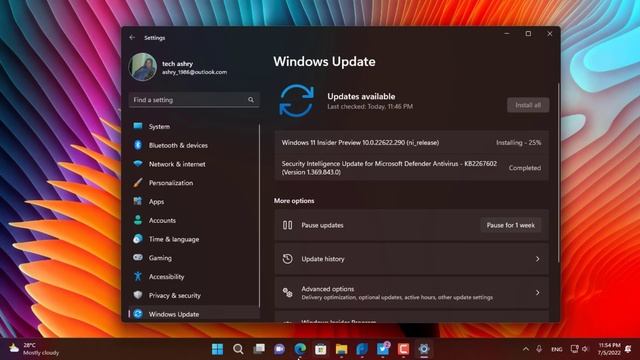The width and height of the screenshot is (640, 360).
Task: Click the large update sync arrows icon
Action: 297,101
